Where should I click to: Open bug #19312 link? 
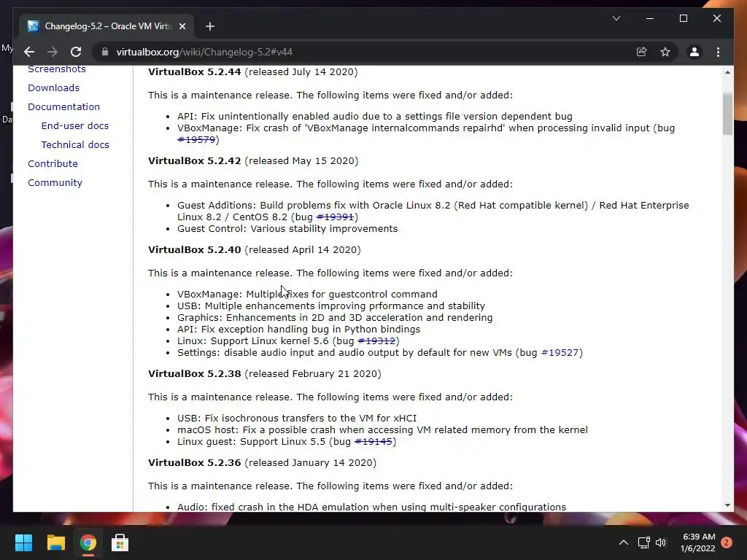coord(376,341)
